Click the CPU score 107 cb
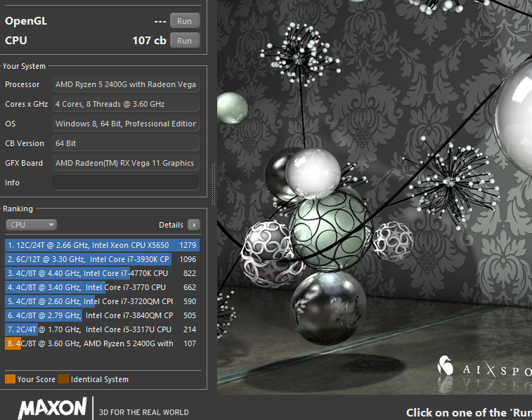This screenshot has width=532, height=420. tap(149, 41)
